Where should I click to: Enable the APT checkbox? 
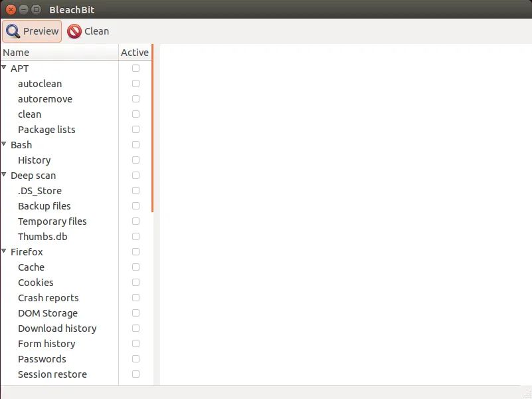tap(135, 68)
